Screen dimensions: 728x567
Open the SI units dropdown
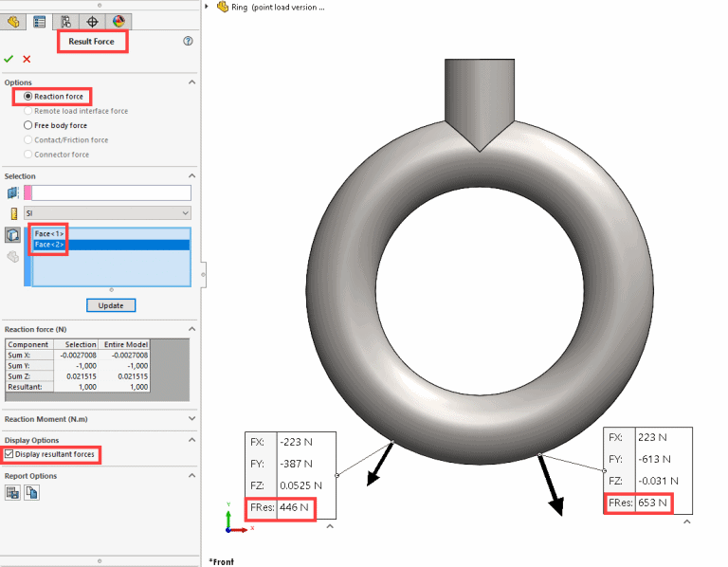coord(107,213)
